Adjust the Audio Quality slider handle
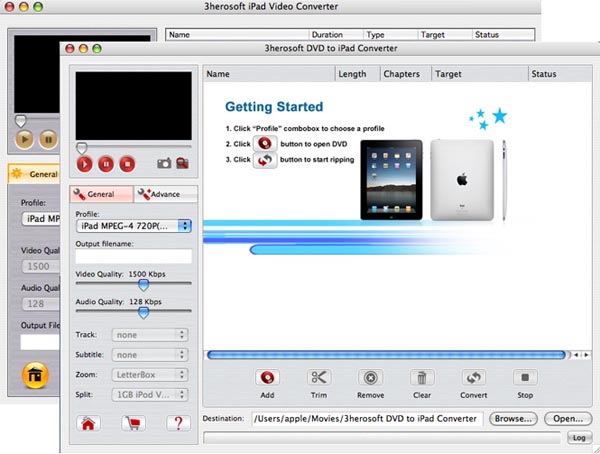This screenshot has height=454, width=600. (x=143, y=313)
